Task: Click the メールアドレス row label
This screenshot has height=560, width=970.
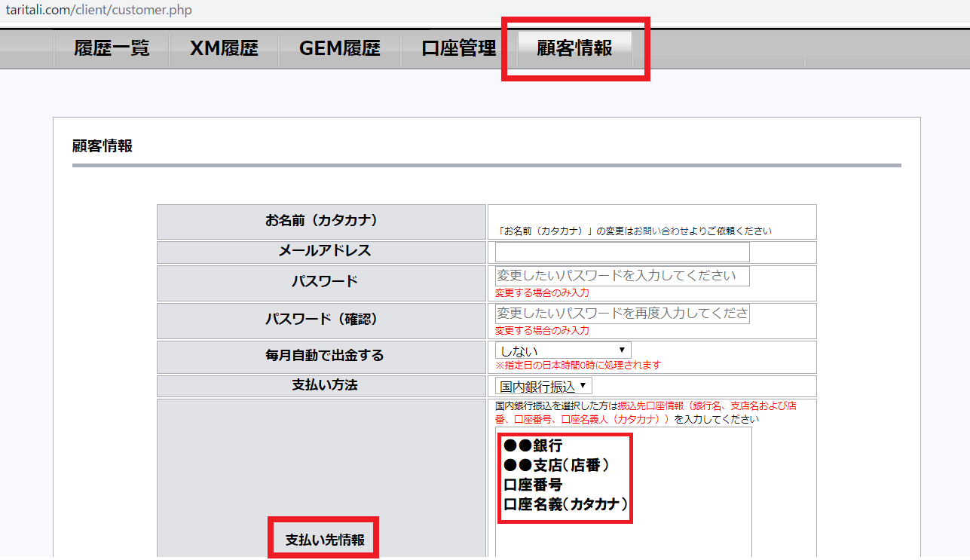Action: click(x=321, y=252)
